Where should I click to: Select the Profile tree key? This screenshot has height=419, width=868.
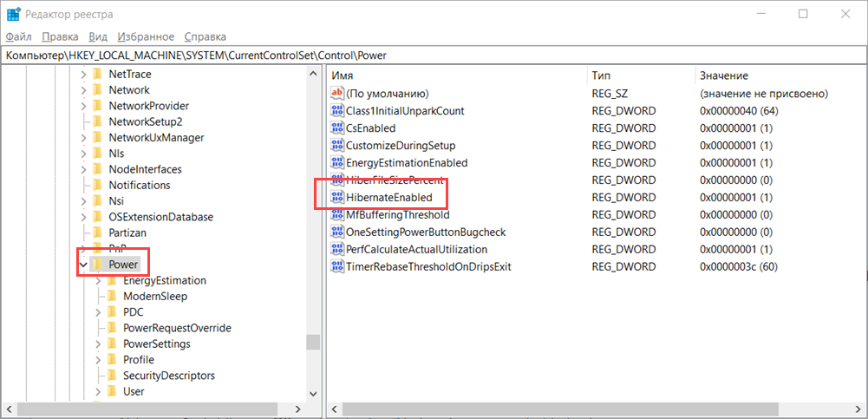click(139, 360)
